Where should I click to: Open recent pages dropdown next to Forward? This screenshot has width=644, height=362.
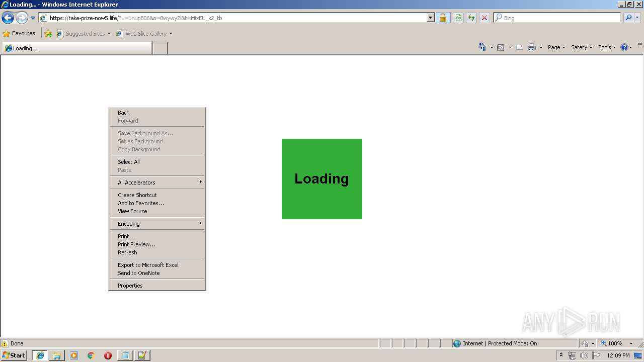pyautogui.click(x=33, y=18)
